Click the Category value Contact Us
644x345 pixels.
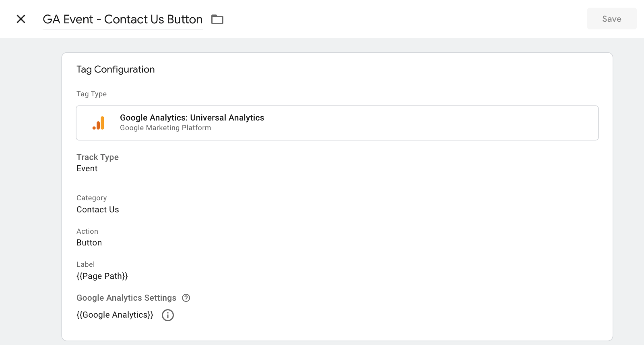click(x=98, y=210)
